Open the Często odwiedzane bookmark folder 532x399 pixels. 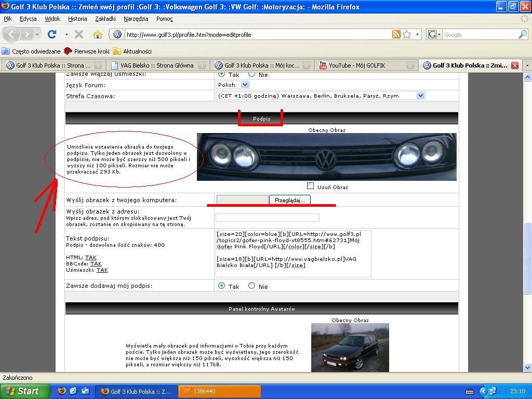[31, 51]
